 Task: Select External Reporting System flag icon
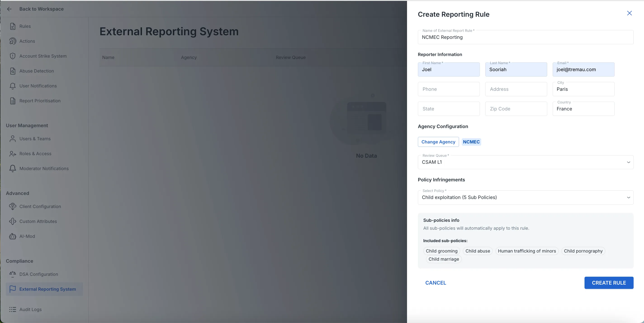(12, 289)
